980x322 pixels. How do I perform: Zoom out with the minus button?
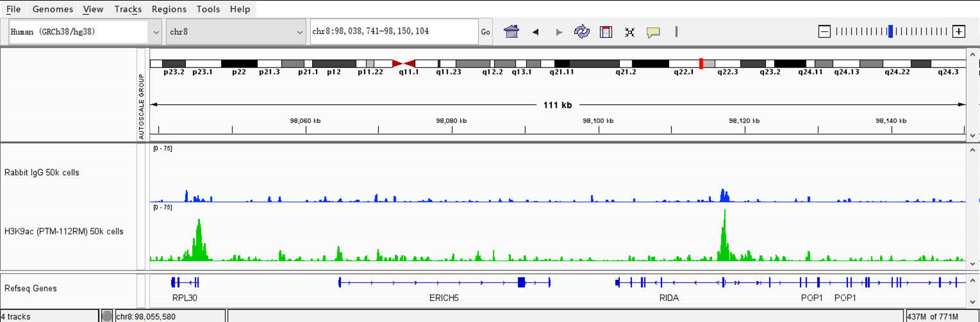pyautogui.click(x=824, y=32)
